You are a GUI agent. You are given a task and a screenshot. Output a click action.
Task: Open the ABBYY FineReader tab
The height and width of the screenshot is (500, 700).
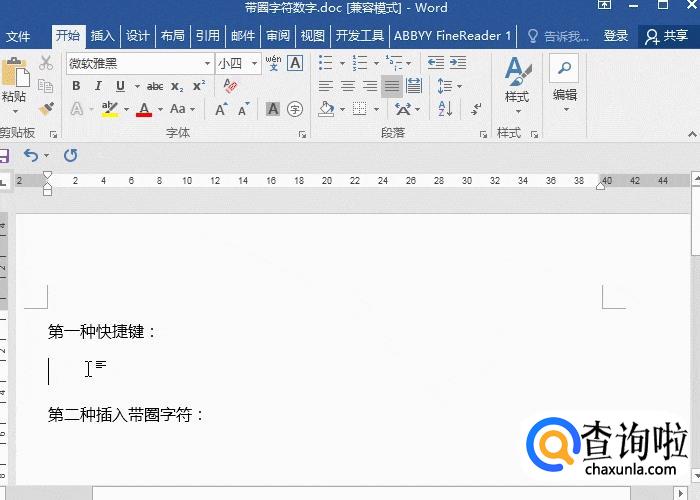point(452,36)
